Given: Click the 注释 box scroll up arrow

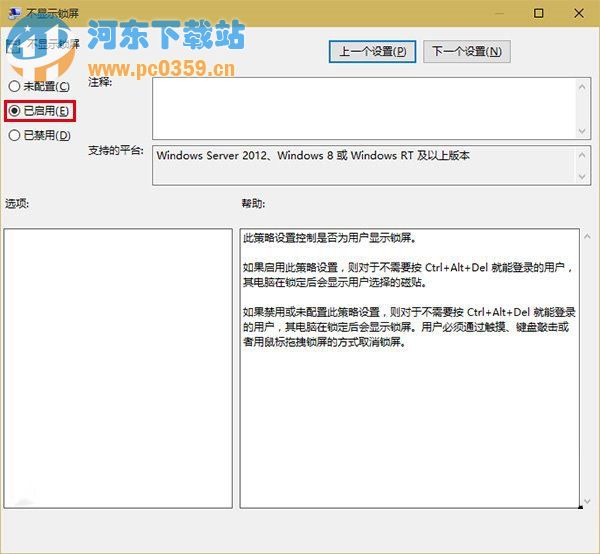Looking at the screenshot, I should 582,87.
